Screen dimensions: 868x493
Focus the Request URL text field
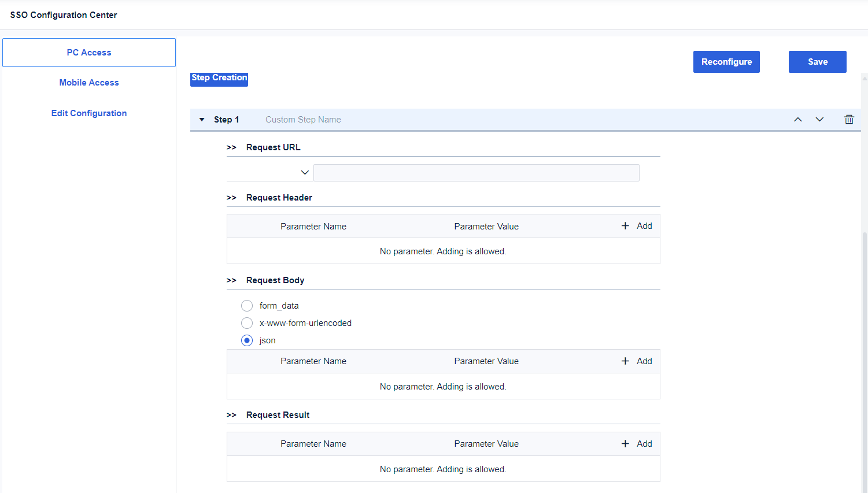point(476,173)
